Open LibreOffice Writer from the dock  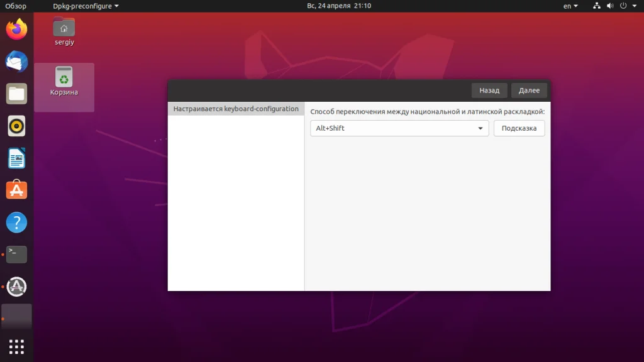click(x=16, y=158)
